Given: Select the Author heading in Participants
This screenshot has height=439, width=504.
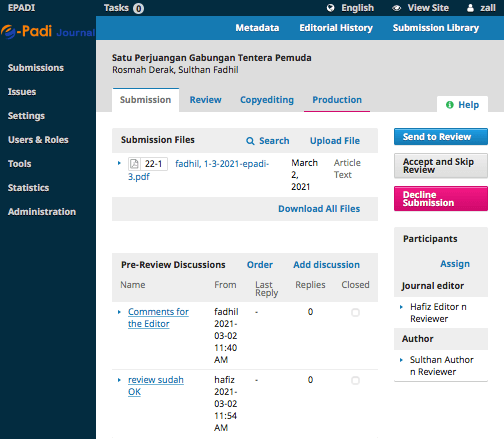Looking at the screenshot, I should click(x=418, y=339).
